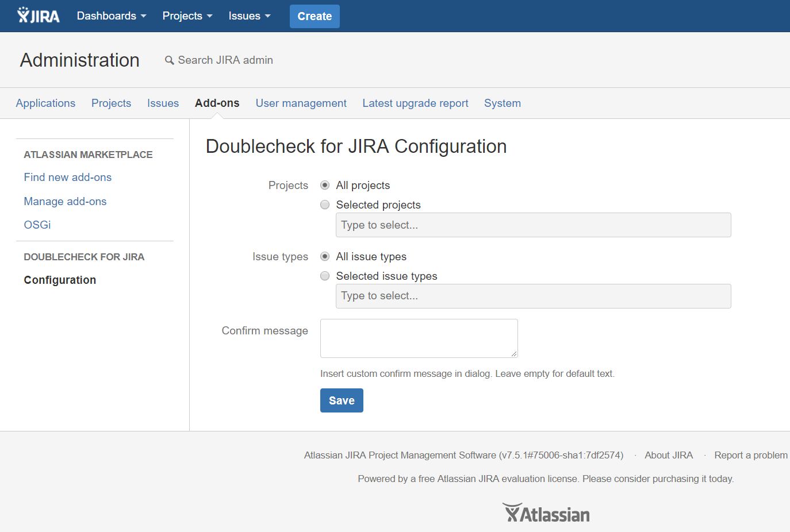
Task: Open the OSGi sidebar link
Action: pos(37,225)
